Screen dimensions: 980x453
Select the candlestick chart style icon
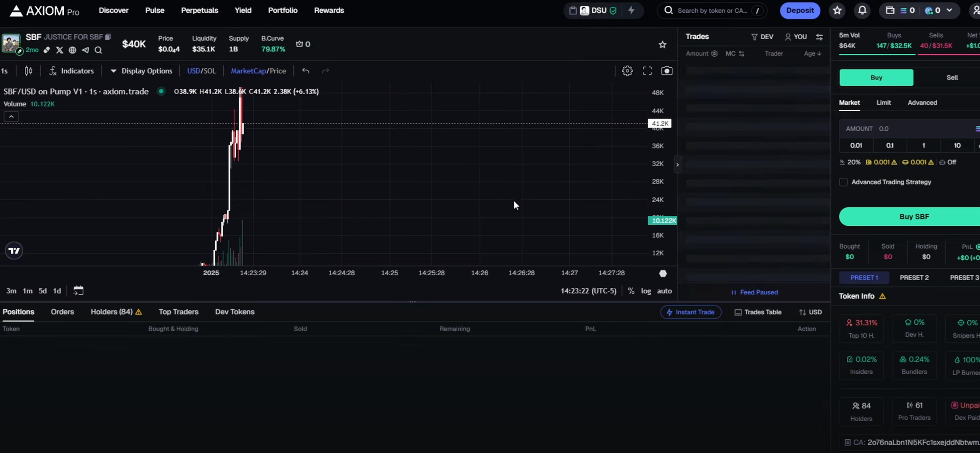[x=28, y=71]
